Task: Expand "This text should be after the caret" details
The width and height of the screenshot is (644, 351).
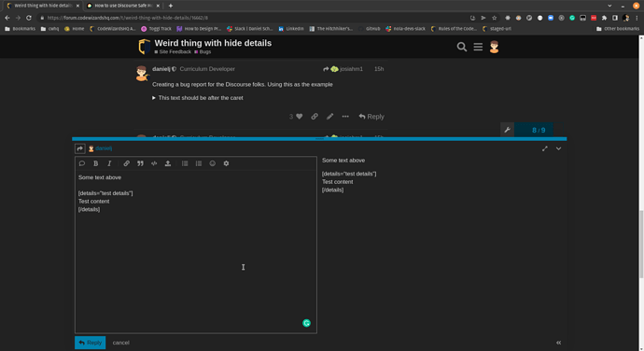Action: pos(198,98)
